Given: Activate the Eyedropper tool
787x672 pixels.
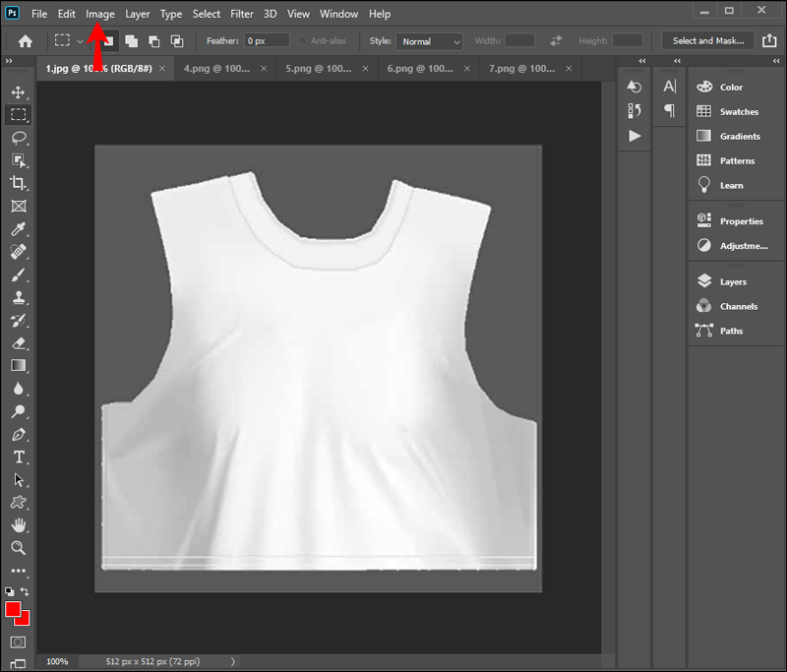Looking at the screenshot, I should tap(19, 229).
